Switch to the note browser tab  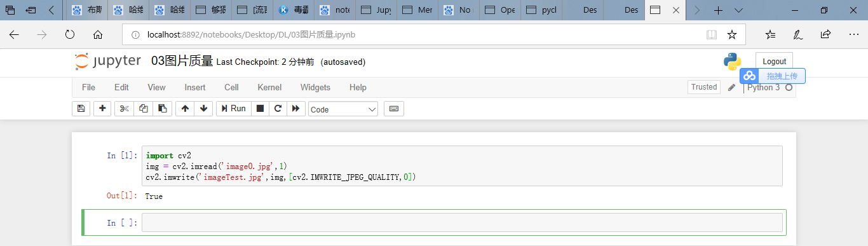coord(335,10)
